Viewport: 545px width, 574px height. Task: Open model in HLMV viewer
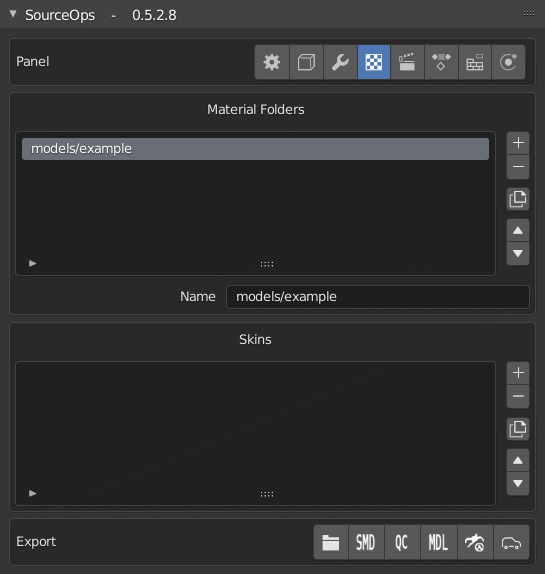pyautogui.click(x=475, y=542)
